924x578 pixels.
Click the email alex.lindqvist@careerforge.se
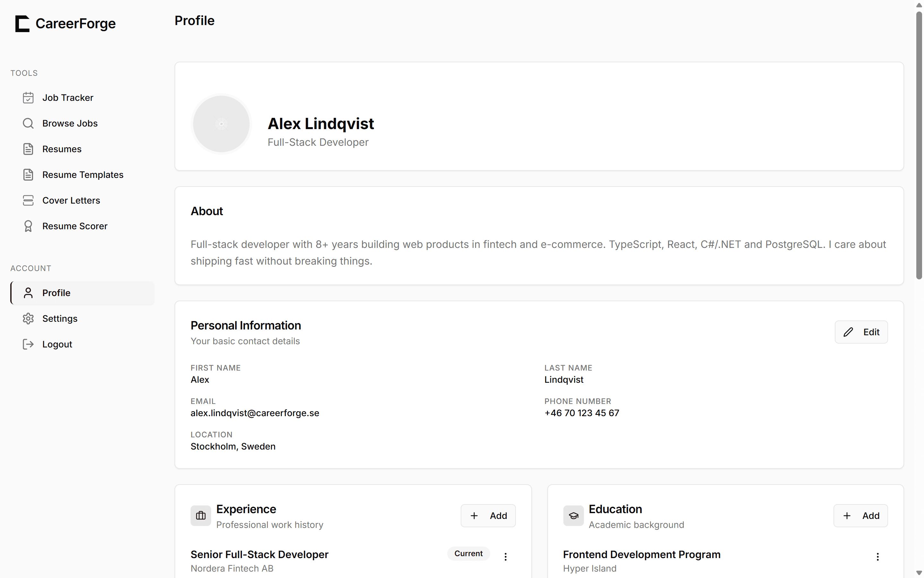tap(255, 413)
